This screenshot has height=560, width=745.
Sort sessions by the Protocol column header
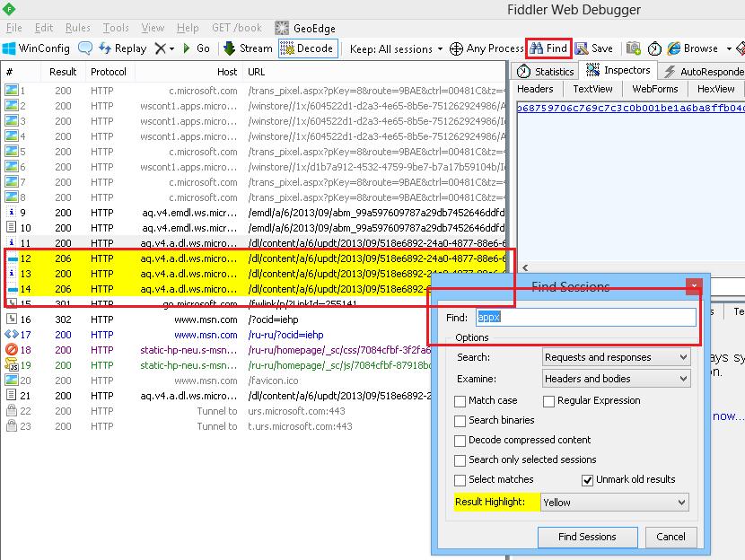[x=109, y=72]
